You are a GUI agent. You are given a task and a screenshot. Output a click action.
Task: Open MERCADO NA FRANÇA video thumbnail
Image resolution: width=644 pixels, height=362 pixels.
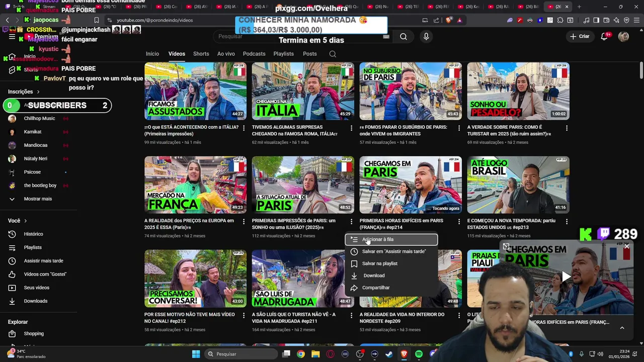coord(196,185)
